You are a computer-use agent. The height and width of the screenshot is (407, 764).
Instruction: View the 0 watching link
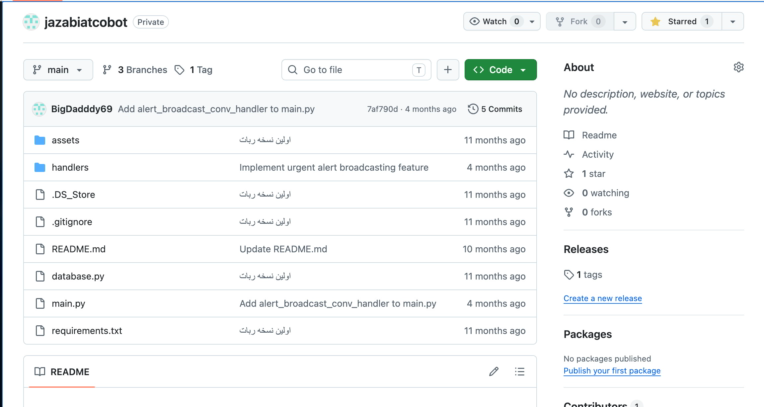[x=605, y=193]
